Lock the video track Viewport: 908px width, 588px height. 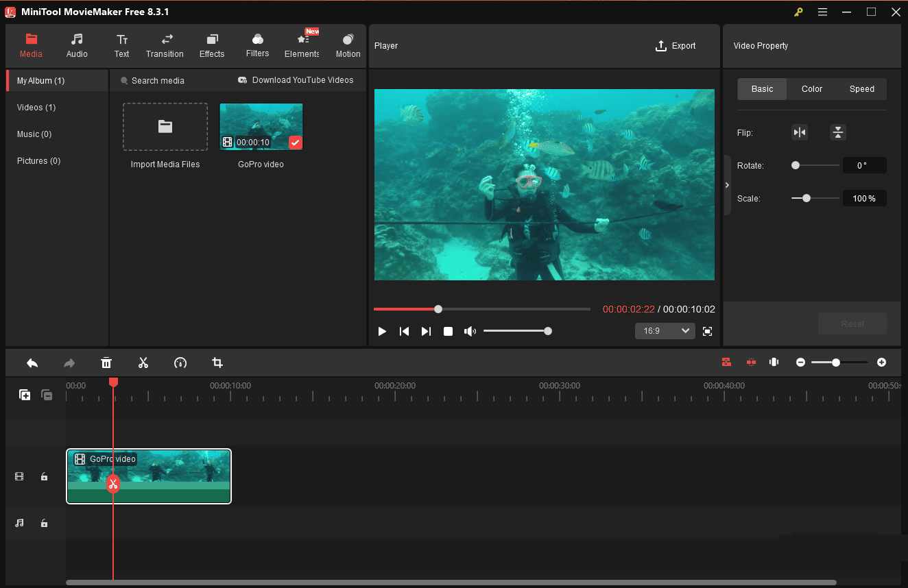44,476
